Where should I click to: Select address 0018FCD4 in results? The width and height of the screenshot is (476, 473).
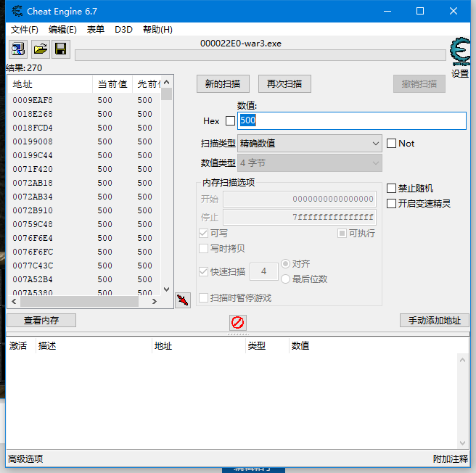[x=33, y=128]
